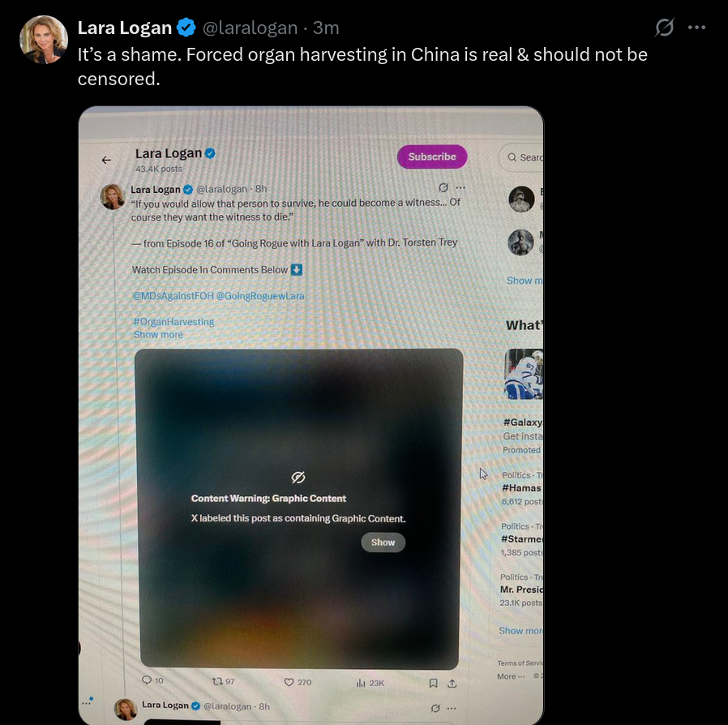Click the crossed-eye content warning icon
728x725 pixels.
[298, 477]
